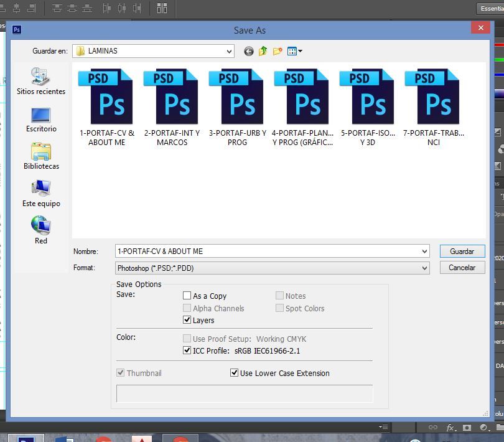
Task: Open the panel options menu icon
Action: click(383, 427)
